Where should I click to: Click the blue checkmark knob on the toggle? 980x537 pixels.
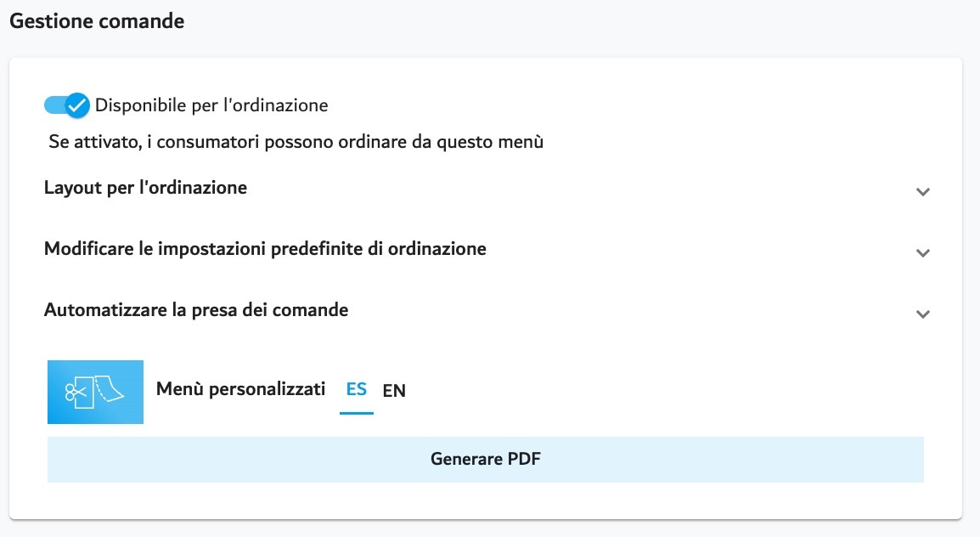(x=77, y=105)
